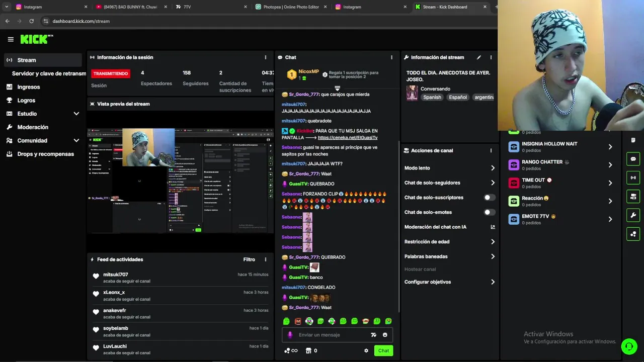Go back in browser history

(8, 21)
